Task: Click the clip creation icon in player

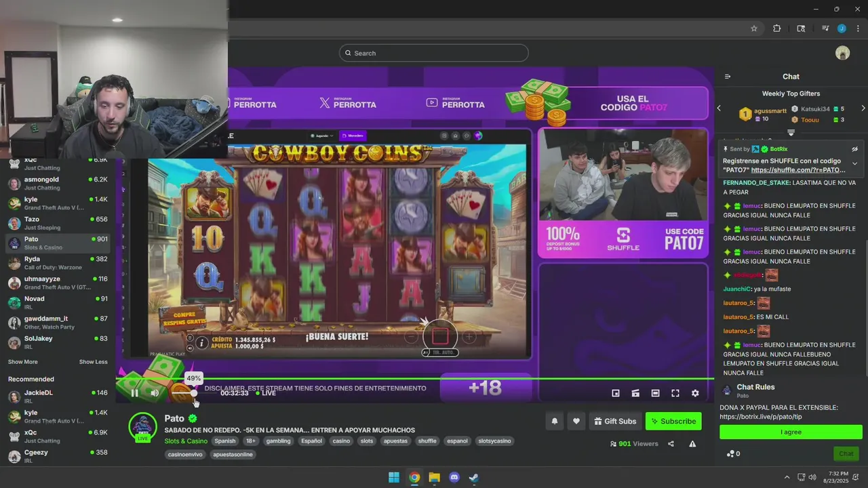Action: tap(635, 393)
